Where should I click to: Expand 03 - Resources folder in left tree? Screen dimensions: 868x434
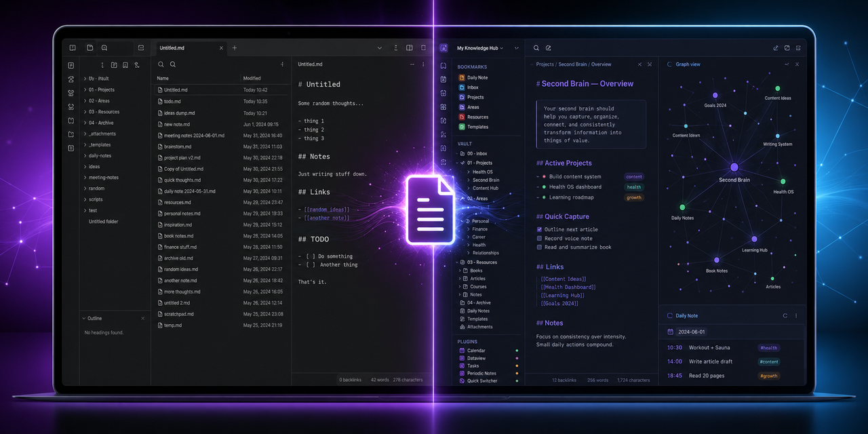click(85, 112)
